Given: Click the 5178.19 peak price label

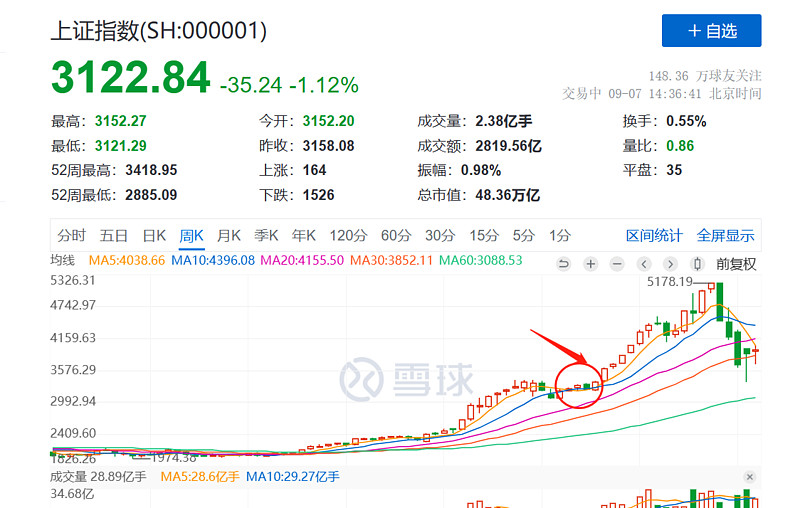Looking at the screenshot, I should (670, 282).
